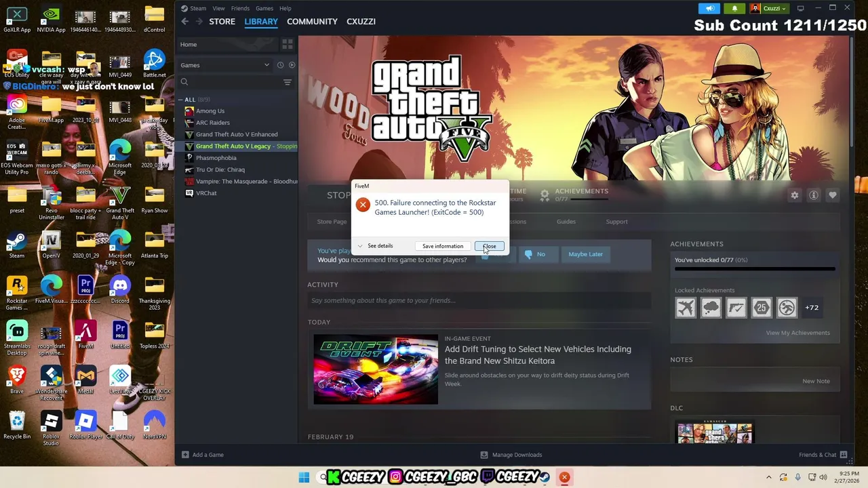Select Phasmophobia in library list

(216, 158)
